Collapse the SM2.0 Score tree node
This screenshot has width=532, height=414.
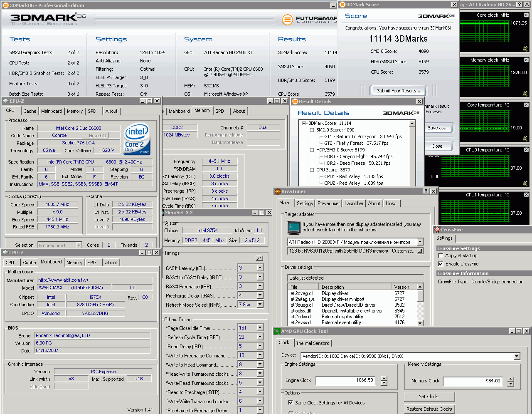(312, 130)
